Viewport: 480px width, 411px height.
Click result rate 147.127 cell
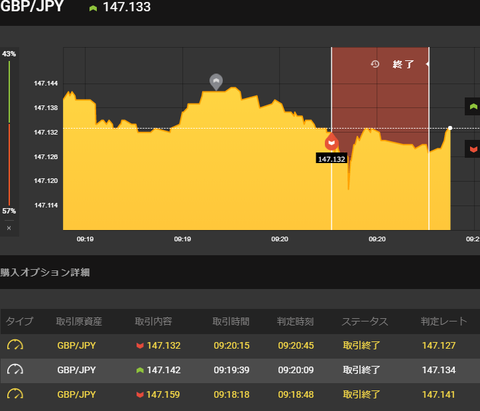click(x=439, y=345)
